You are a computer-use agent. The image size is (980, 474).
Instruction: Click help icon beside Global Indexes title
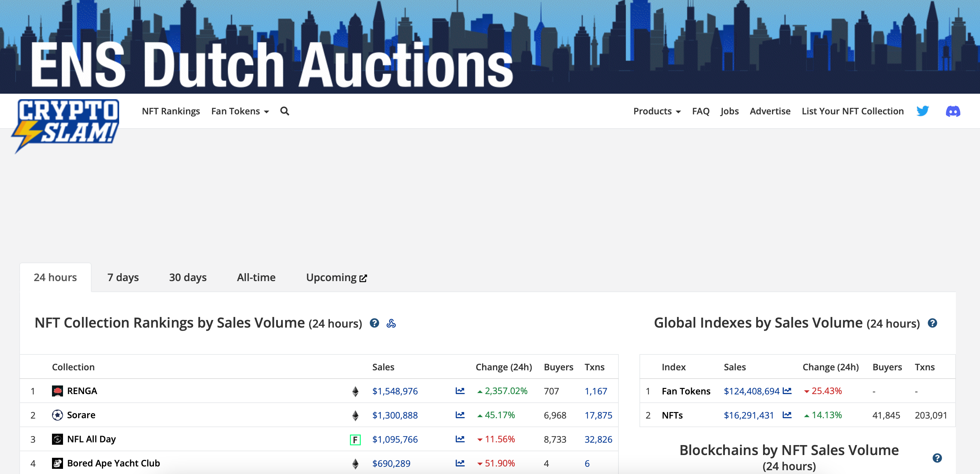coord(932,323)
